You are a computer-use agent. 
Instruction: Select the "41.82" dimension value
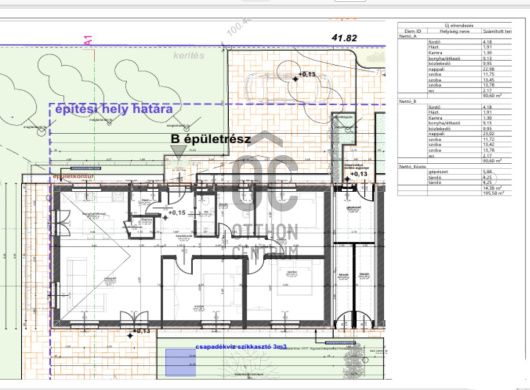coord(344,38)
